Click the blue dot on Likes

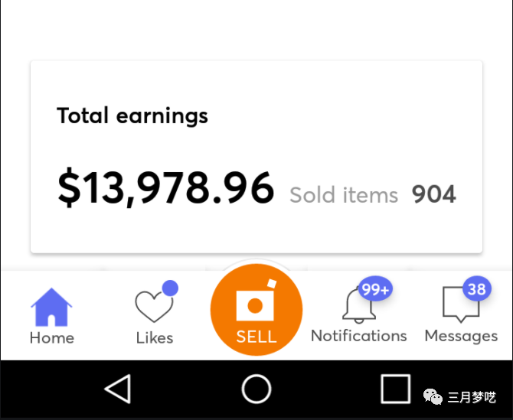(x=171, y=288)
